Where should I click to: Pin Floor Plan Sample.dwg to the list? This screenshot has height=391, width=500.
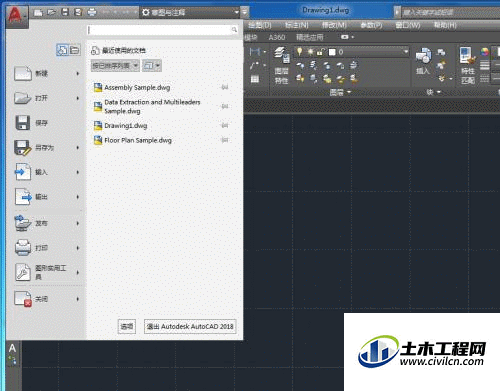(x=225, y=140)
